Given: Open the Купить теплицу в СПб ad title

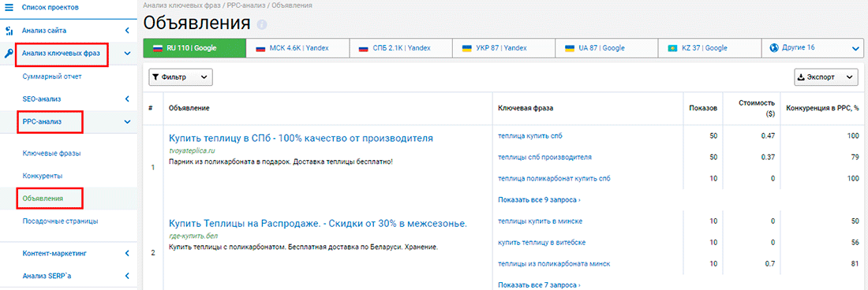Looking at the screenshot, I should click(x=301, y=138).
